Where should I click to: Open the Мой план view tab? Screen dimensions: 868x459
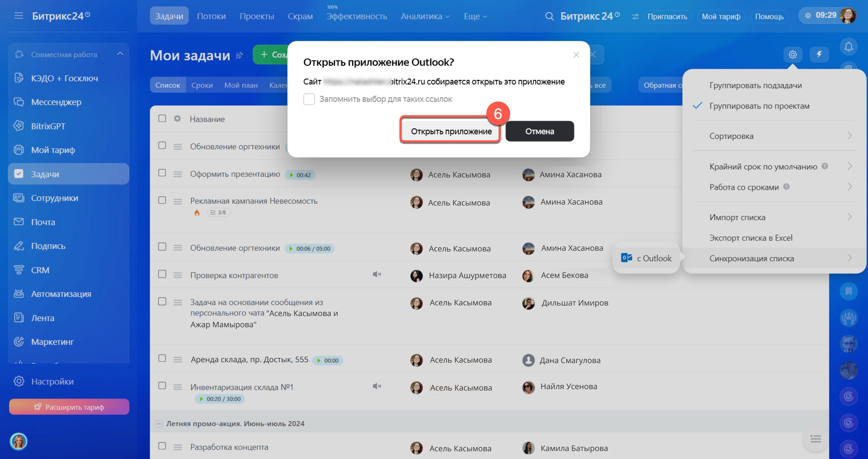pyautogui.click(x=241, y=85)
